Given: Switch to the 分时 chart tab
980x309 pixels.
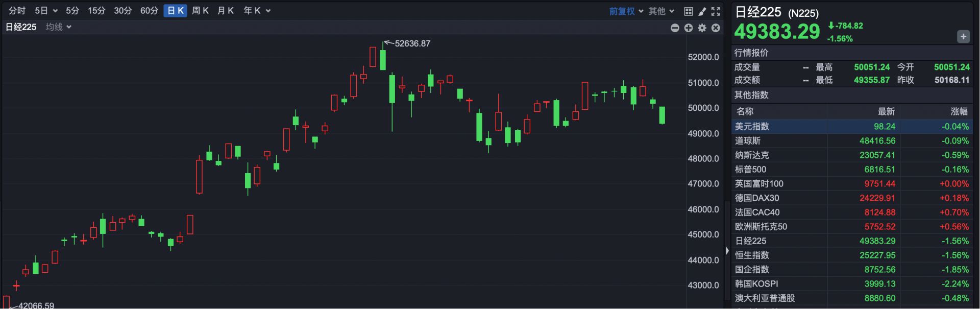Looking at the screenshot, I should [x=17, y=11].
